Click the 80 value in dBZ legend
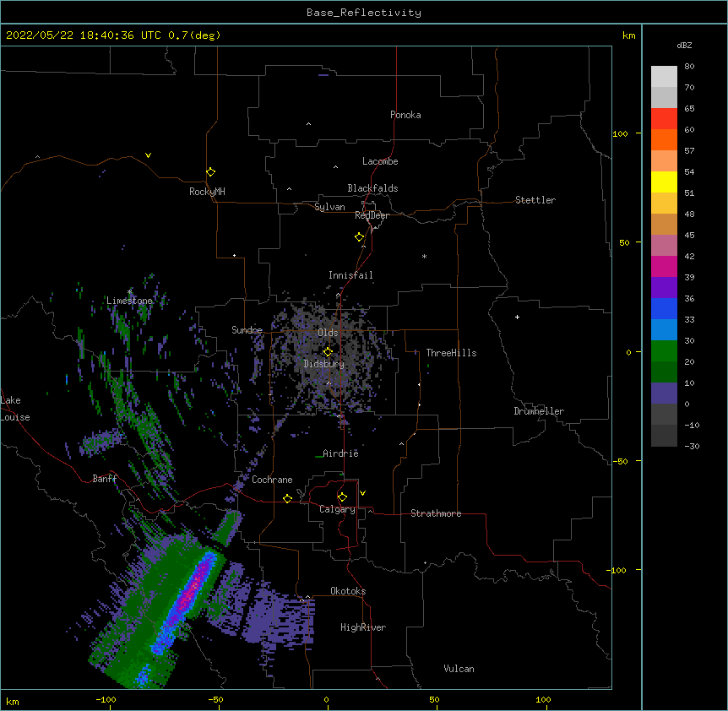Image resolution: width=728 pixels, height=711 pixels. coord(689,67)
